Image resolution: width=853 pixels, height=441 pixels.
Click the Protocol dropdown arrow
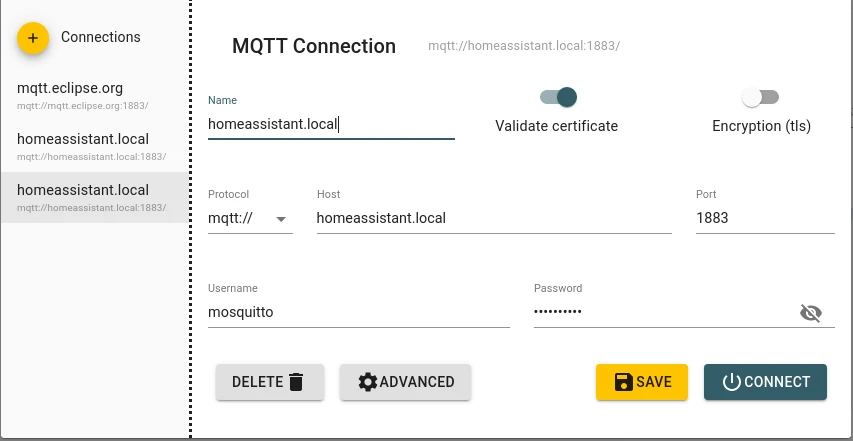pos(281,219)
